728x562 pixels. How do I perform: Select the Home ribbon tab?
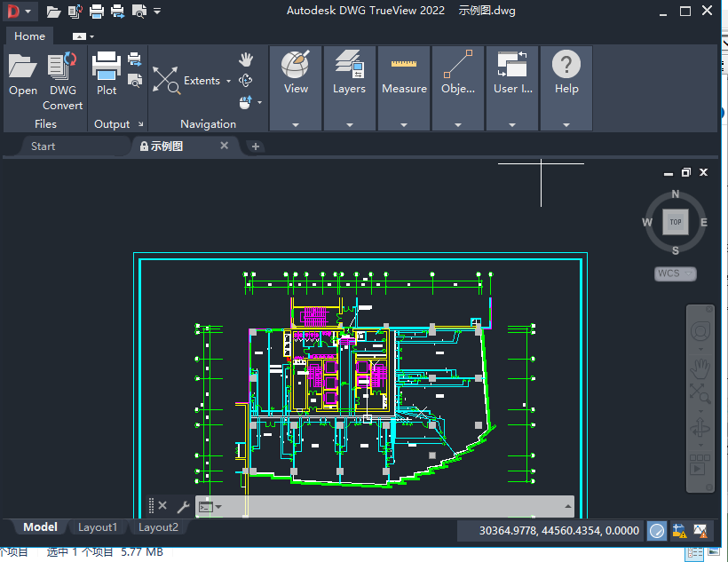[29, 36]
